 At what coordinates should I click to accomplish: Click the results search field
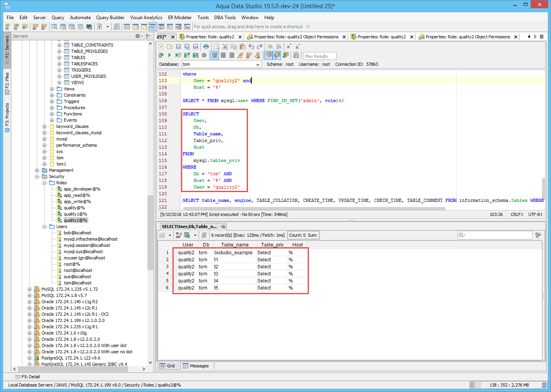tap(495, 235)
